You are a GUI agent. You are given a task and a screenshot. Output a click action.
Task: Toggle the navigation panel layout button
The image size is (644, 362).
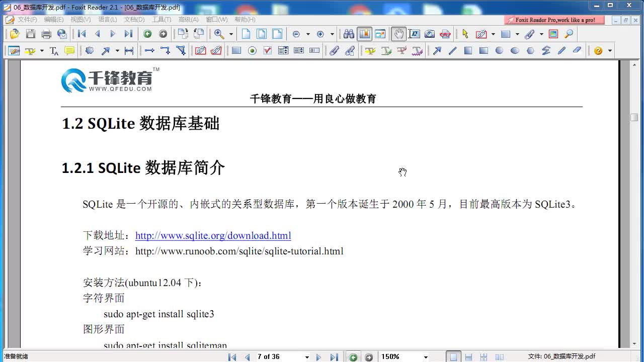pyautogui.click(x=364, y=34)
